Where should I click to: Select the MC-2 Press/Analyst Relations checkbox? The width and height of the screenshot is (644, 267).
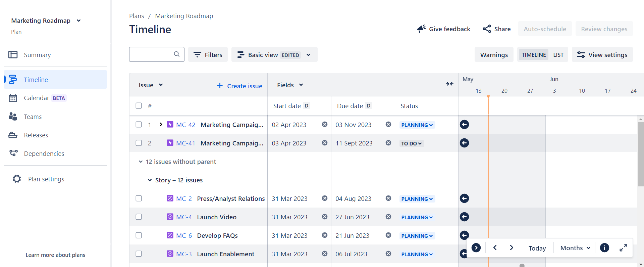[x=139, y=198]
